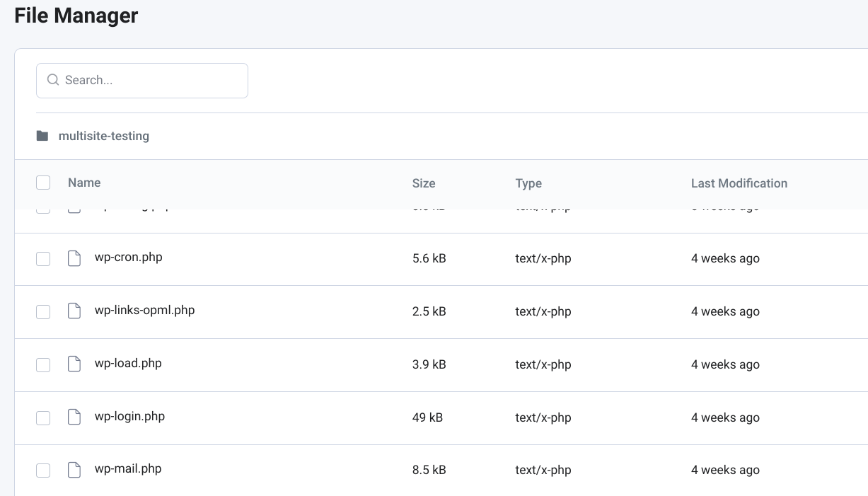Click the wp-mail.php file icon
Viewport: 868px width, 496px height.
click(74, 470)
